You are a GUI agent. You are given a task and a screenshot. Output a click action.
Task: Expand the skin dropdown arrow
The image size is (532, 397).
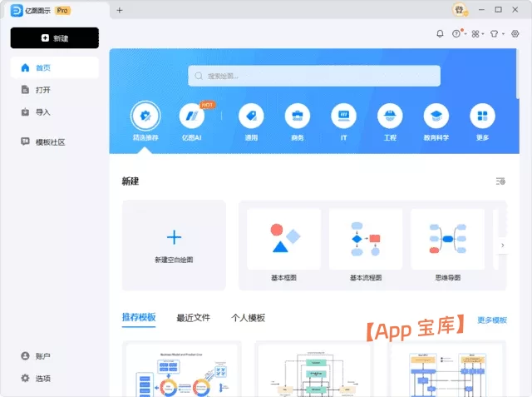click(503, 34)
